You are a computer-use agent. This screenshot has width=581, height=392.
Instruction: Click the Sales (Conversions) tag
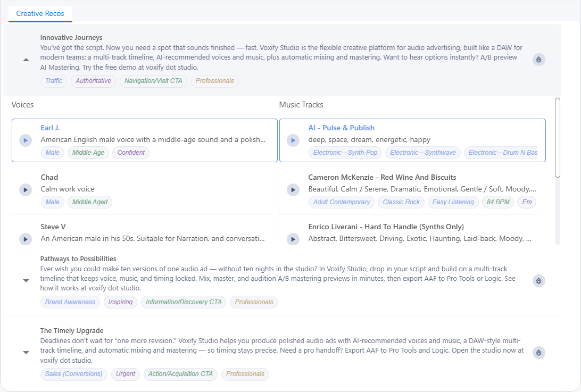[74, 374]
